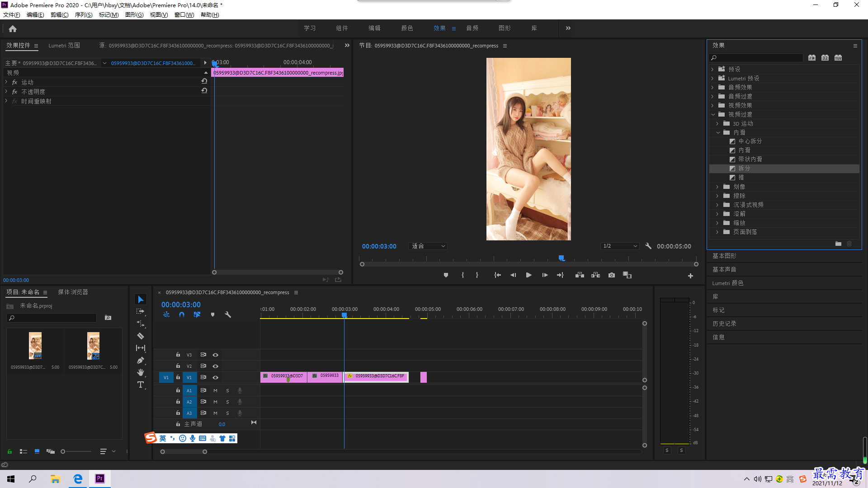Viewport: 868px width, 488px height.
Task: Expand the 溶解 folder
Action: click(717, 214)
